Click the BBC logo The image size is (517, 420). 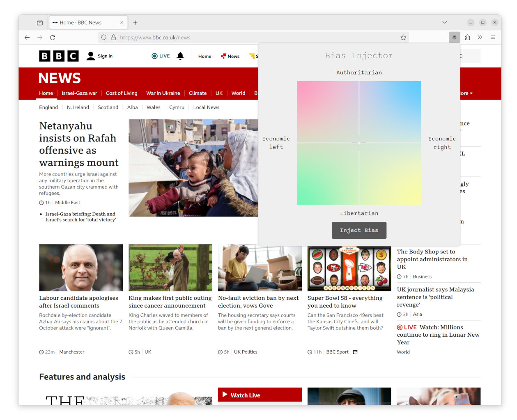click(x=59, y=56)
